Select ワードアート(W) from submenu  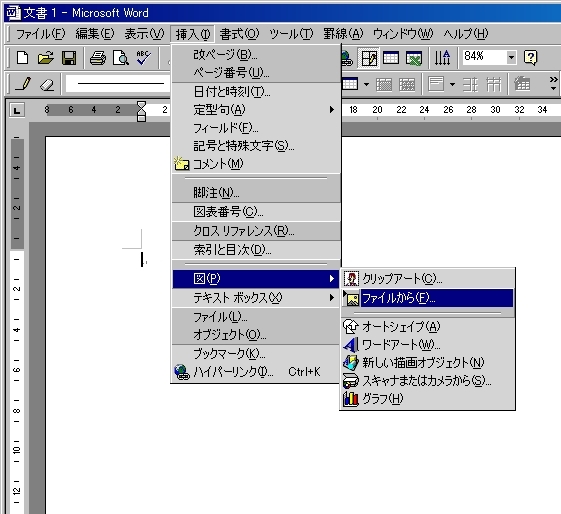[428, 344]
